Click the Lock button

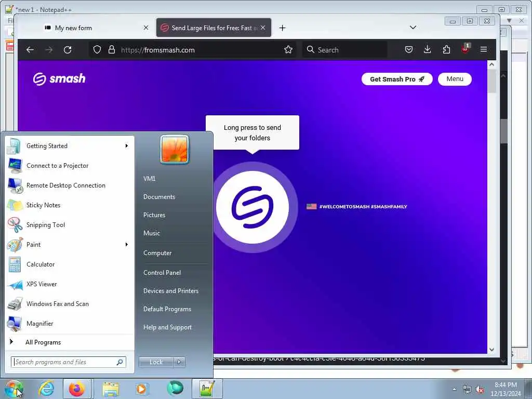[156, 362]
